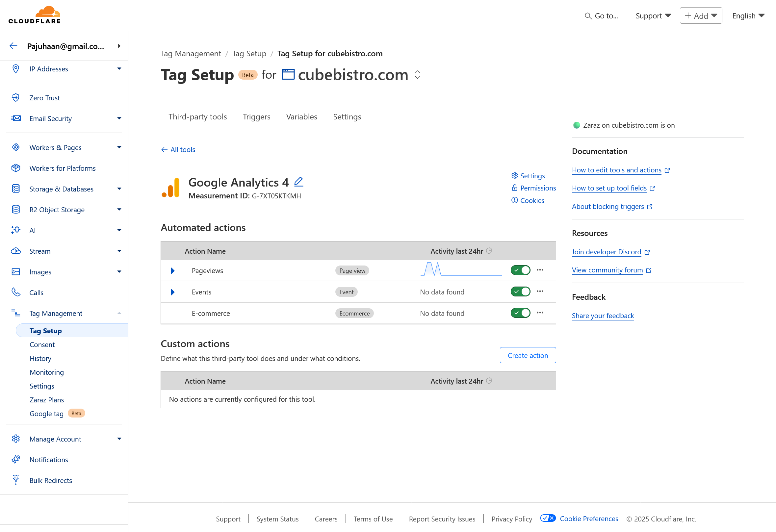Click the Cloudflare logo
This screenshot has height=532, width=776.
pyautogui.click(x=35, y=15)
